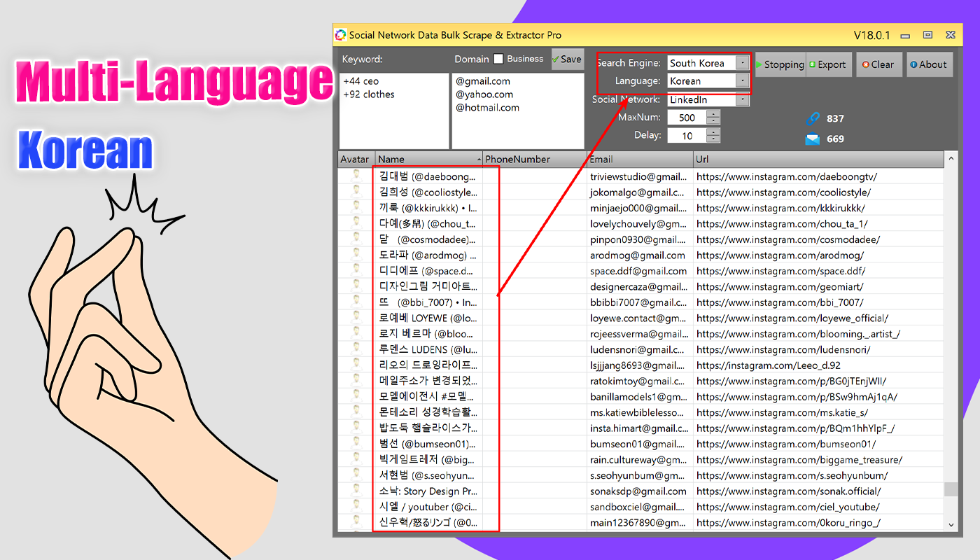
Task: Click the avatar icon in the 김대범 row
Action: (x=355, y=176)
